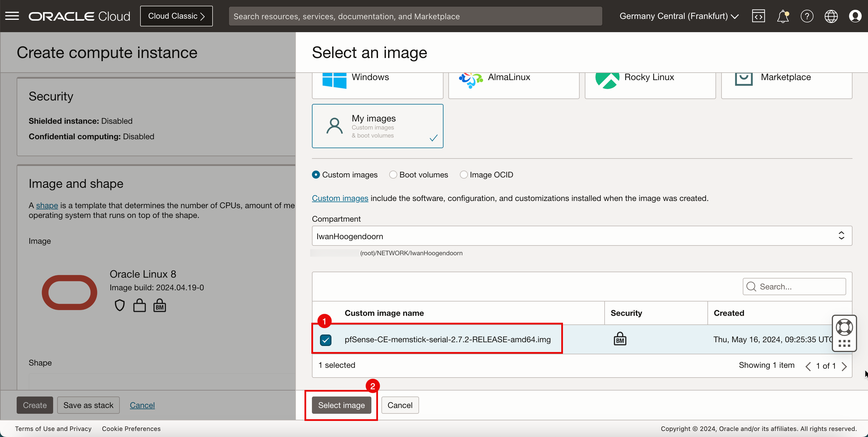Click the Select image button

click(x=341, y=405)
